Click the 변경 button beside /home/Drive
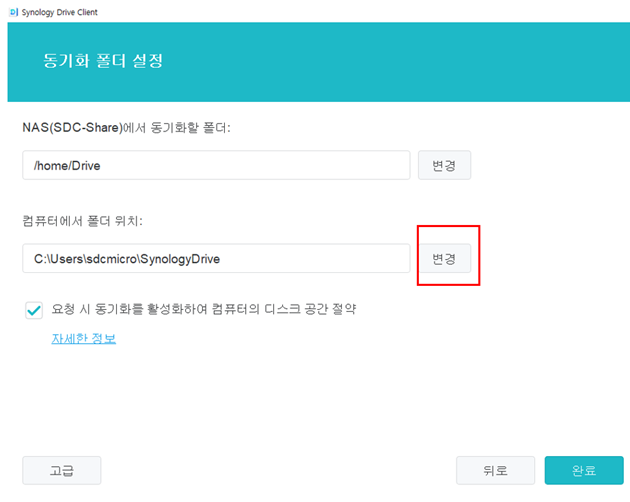Viewport: 630px width, 502px height. coord(444,165)
